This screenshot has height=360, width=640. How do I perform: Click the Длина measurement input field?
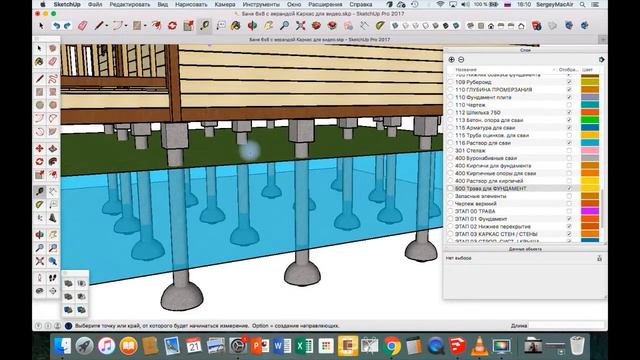tap(566, 325)
